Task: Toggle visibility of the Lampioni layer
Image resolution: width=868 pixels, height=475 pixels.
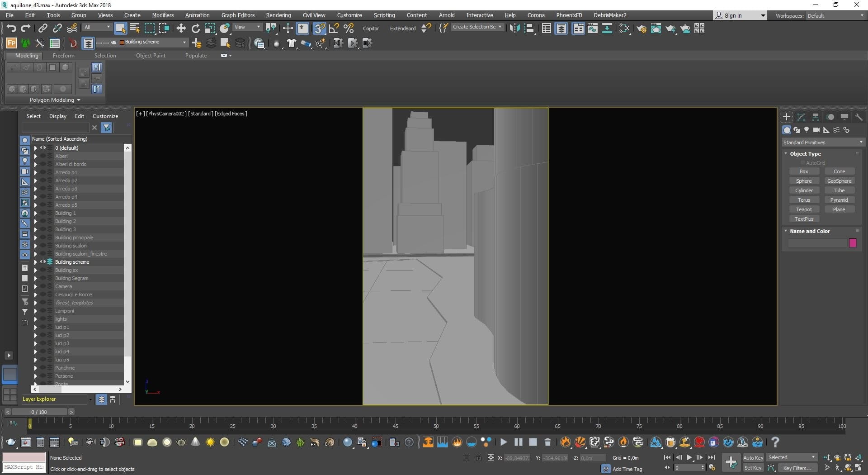Action: click(x=43, y=311)
